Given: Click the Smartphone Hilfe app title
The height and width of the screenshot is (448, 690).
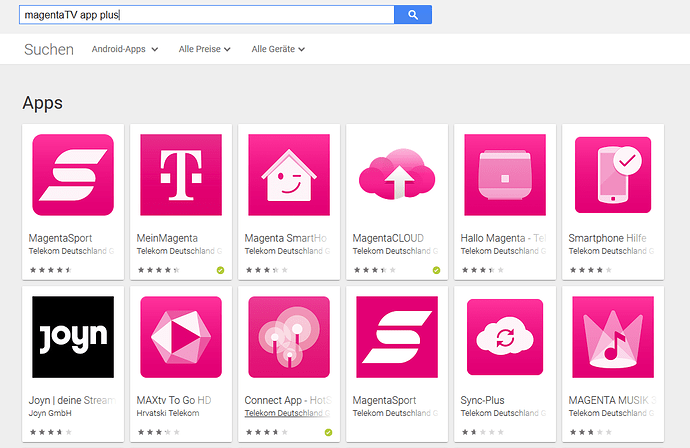Looking at the screenshot, I should coord(607,238).
